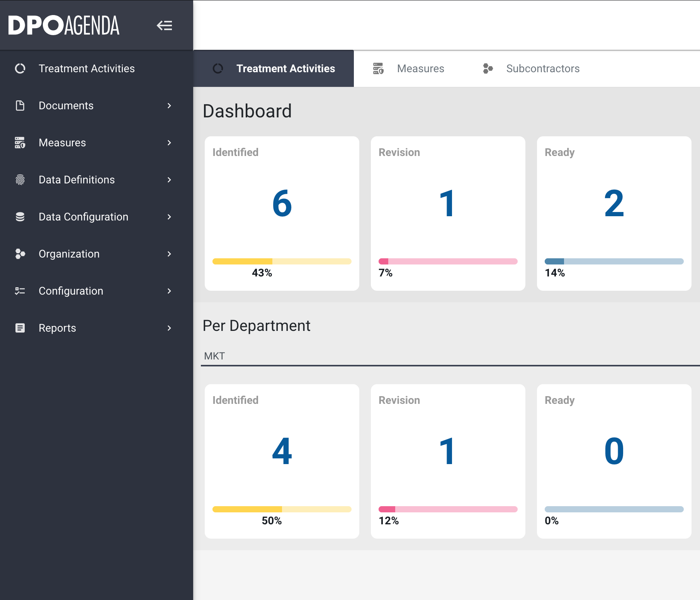Screen dimensions: 700x600
Task: Click the Measures icon in top bar
Action: (x=379, y=68)
